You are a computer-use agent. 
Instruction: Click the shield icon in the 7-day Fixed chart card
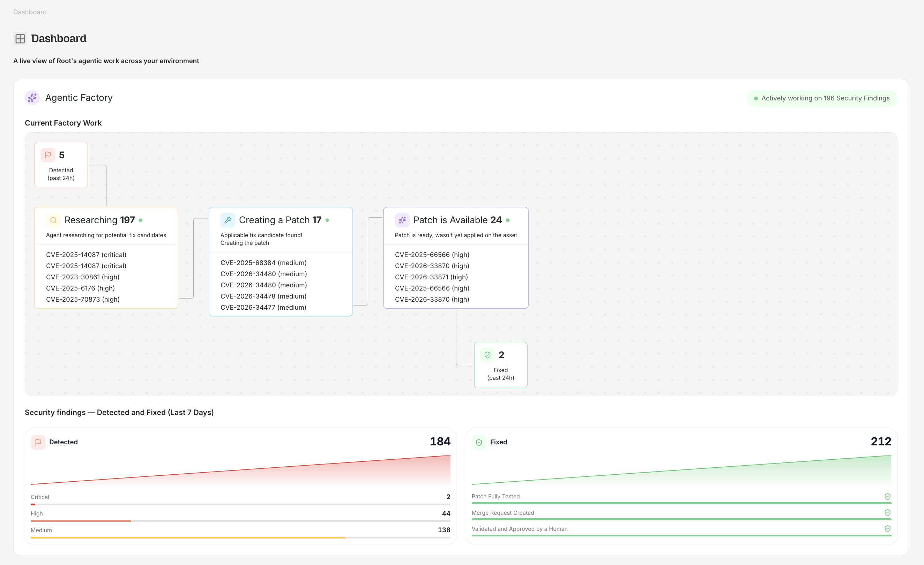coord(479,442)
